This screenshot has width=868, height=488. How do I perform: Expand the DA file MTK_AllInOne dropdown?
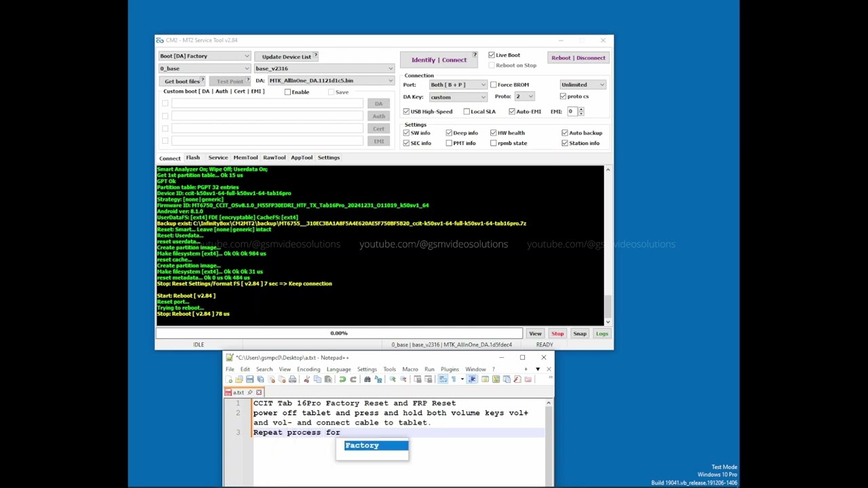click(331, 81)
